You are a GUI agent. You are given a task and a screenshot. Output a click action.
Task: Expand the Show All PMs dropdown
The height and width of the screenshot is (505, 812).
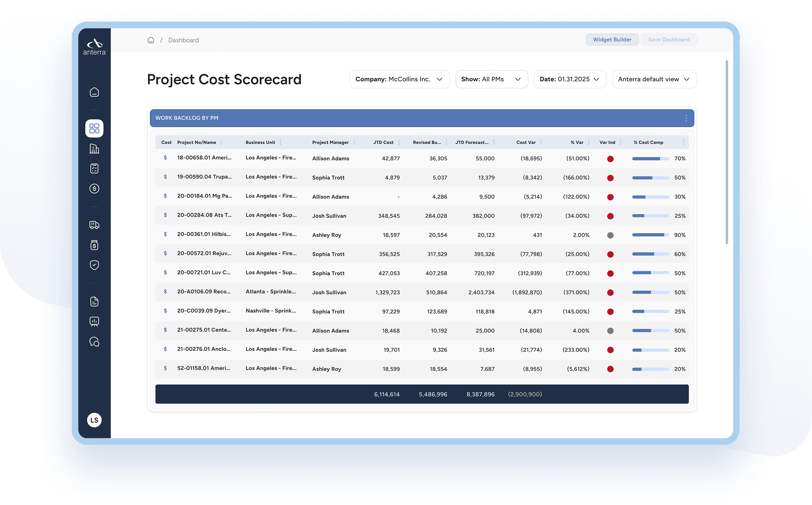[x=491, y=79]
